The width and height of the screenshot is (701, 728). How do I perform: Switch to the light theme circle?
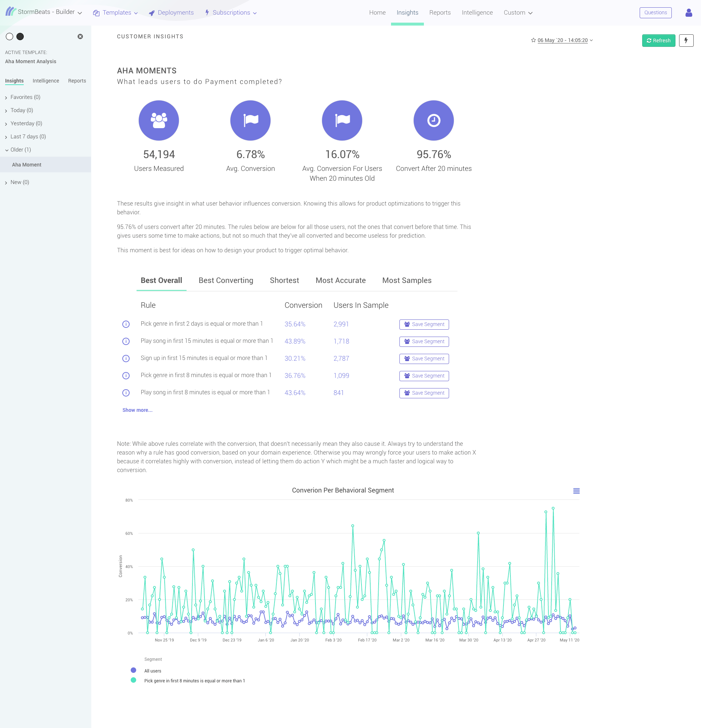(9, 37)
